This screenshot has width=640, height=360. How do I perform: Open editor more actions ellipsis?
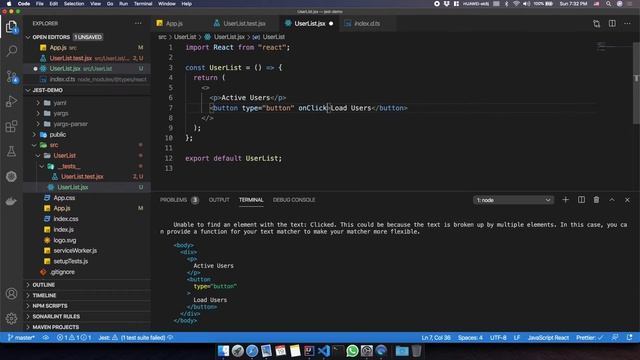tap(627, 24)
